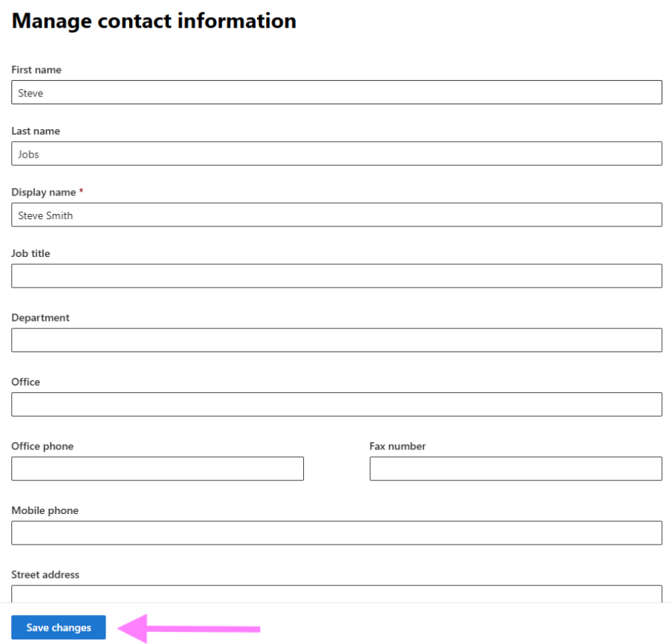Select the Display name field with Steve Smith

pos(336,215)
